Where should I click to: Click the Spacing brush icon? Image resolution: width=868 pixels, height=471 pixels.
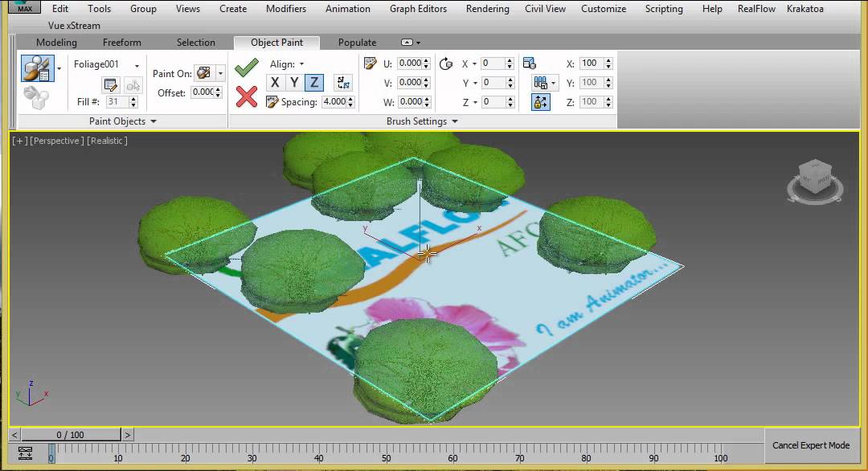click(x=272, y=102)
